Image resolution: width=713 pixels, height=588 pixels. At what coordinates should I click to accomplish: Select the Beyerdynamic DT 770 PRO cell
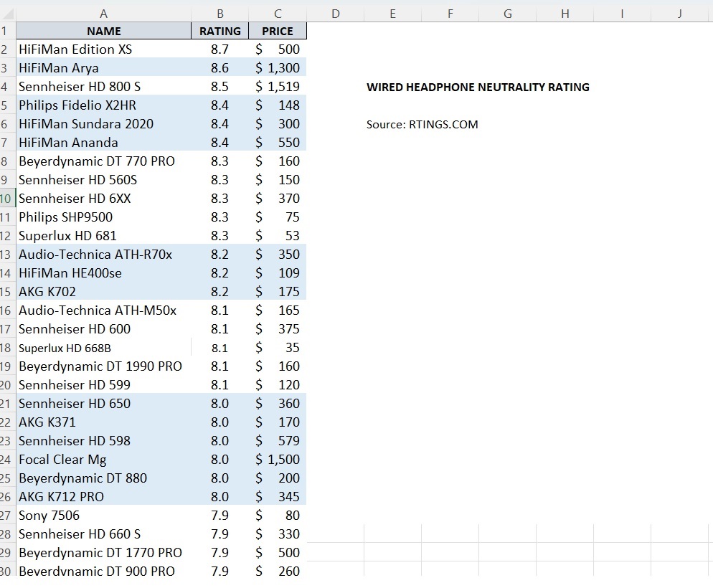[x=104, y=161]
